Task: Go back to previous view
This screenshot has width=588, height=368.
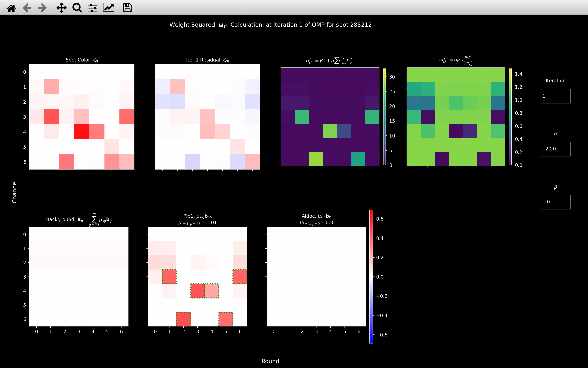Action: click(27, 8)
